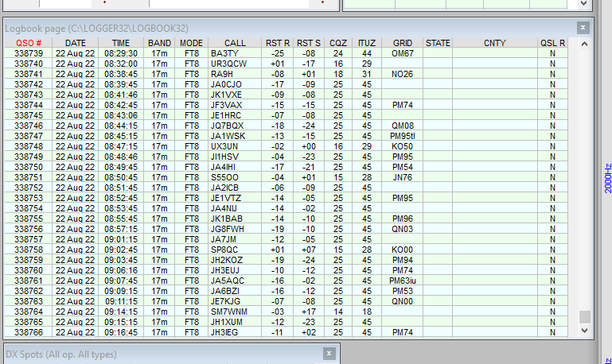612x364 pixels.
Task: Click grid PM95tl cell
Action: [x=403, y=136]
